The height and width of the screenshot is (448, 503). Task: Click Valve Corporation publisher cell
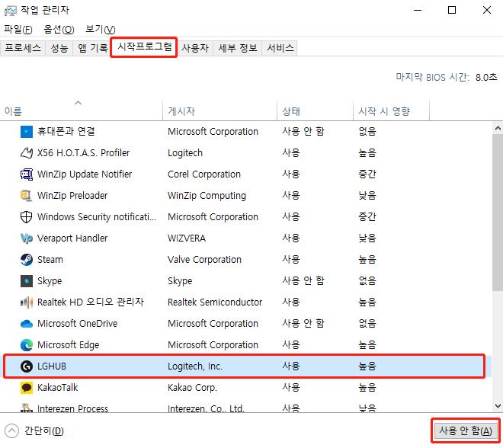(204, 260)
